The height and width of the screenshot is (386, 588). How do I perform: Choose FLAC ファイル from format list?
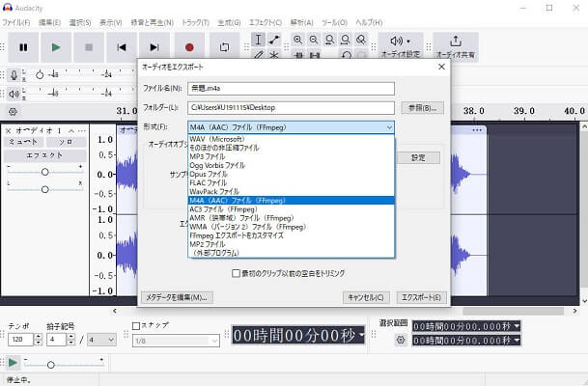[291, 183]
